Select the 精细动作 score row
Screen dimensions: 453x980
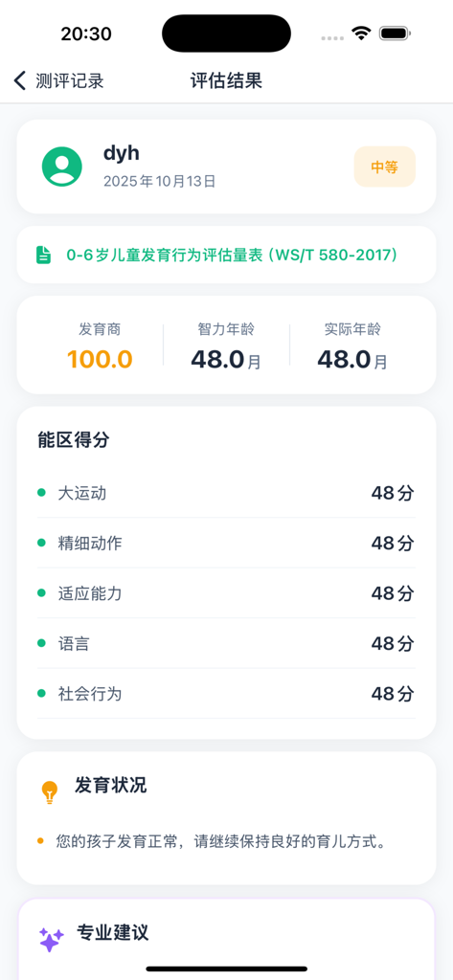pyautogui.click(x=226, y=544)
